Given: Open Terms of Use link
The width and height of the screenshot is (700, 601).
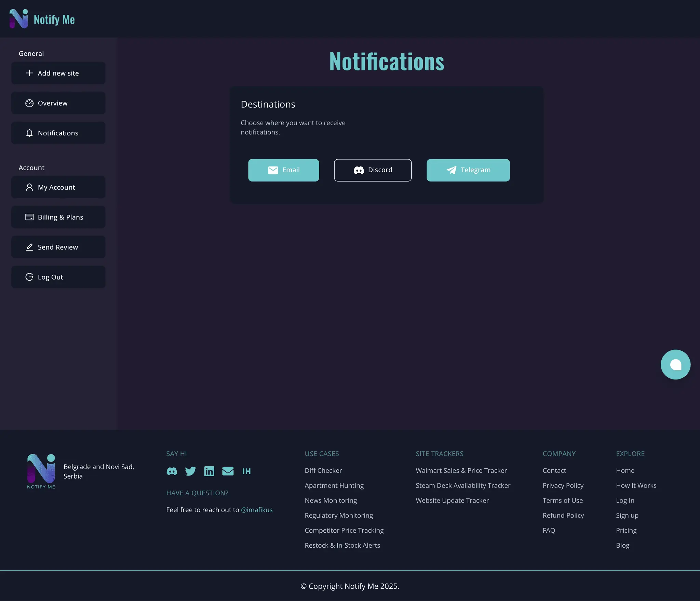Looking at the screenshot, I should click(563, 500).
